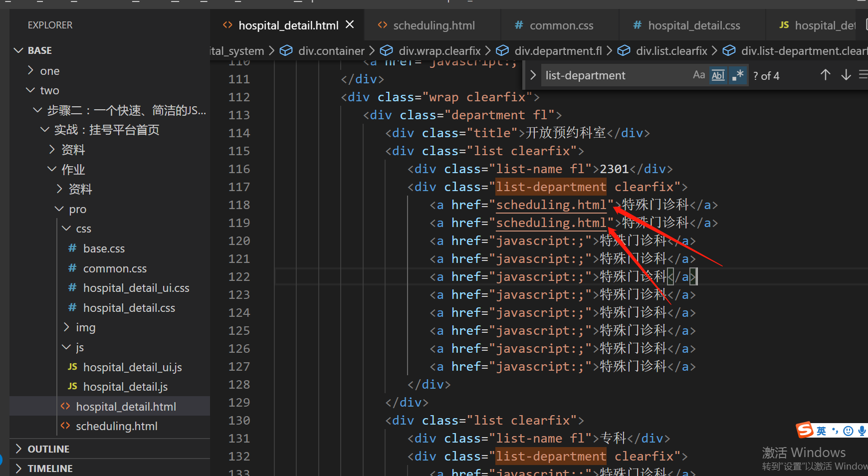
Task: Click '? of 4' match count
Action: [x=766, y=76]
